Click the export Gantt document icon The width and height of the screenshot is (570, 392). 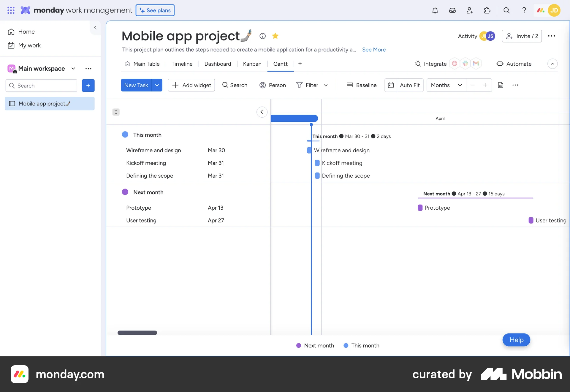coord(501,85)
